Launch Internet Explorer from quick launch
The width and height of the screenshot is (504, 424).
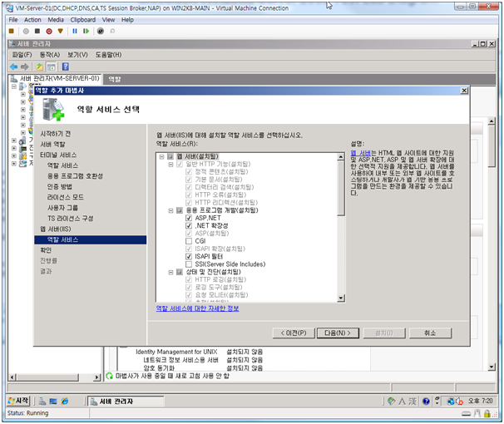pos(65,402)
